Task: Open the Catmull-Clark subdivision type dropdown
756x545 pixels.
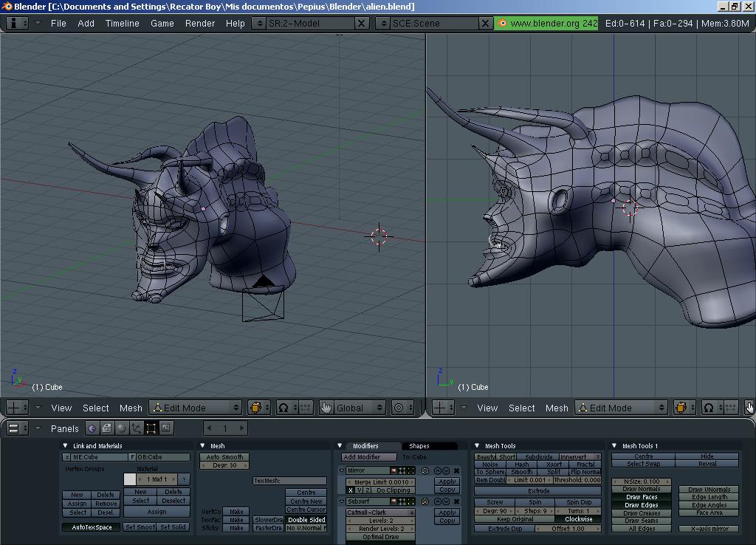Action: (x=380, y=512)
